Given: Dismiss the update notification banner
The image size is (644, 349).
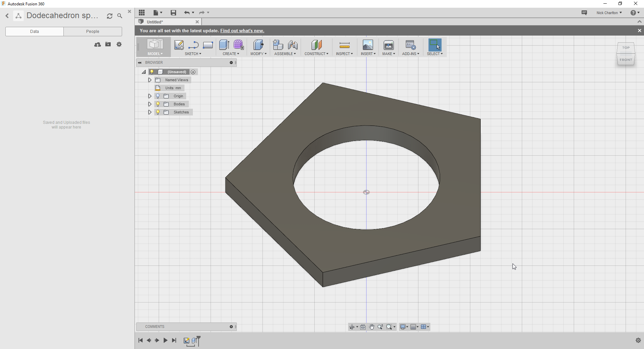Looking at the screenshot, I should [639, 31].
